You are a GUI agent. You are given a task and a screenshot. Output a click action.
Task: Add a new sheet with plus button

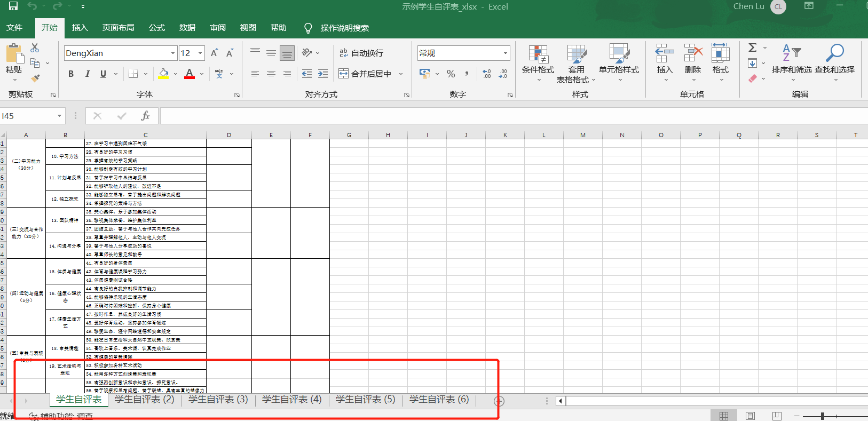[x=499, y=401]
